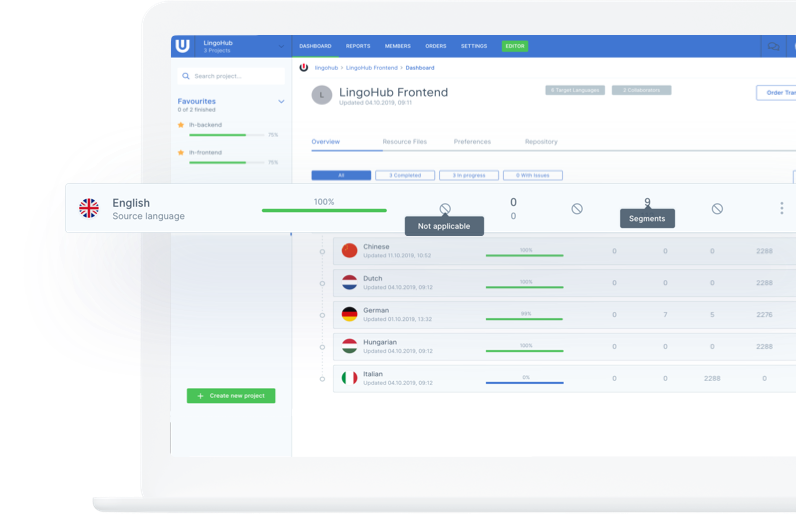Click the 2276 value in German row
This screenshot has width=796, height=514.
coord(764,315)
